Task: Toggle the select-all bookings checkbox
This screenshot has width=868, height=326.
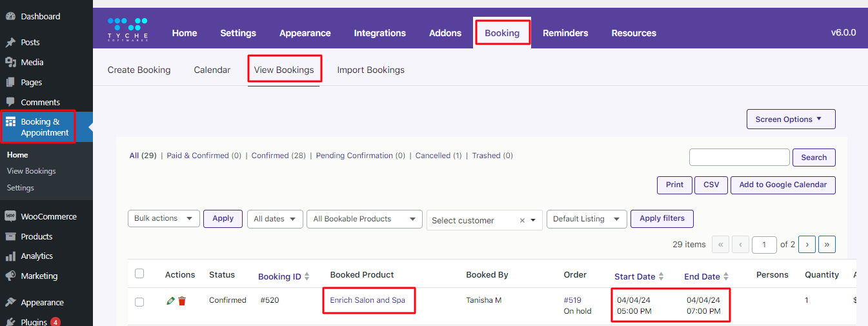Action: point(139,274)
